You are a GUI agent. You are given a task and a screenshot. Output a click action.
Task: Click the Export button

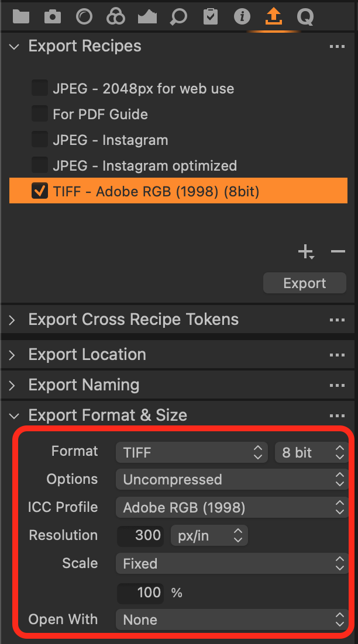[305, 283]
